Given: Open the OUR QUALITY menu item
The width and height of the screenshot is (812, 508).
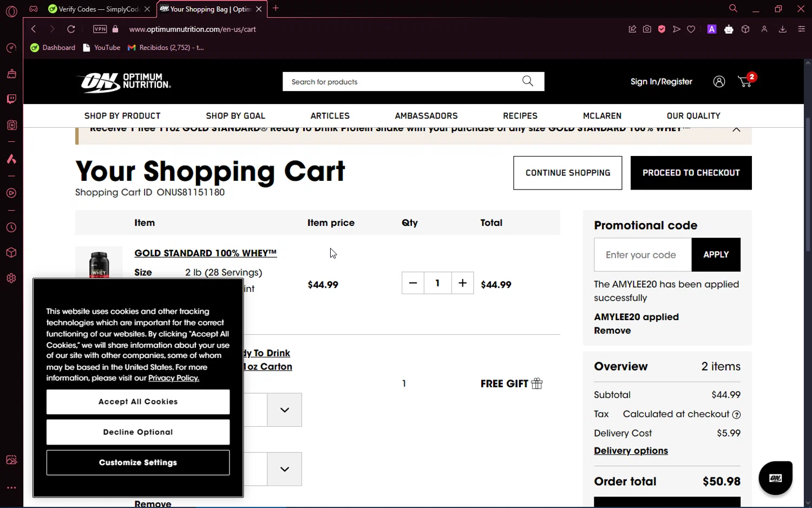Looking at the screenshot, I should click(693, 116).
